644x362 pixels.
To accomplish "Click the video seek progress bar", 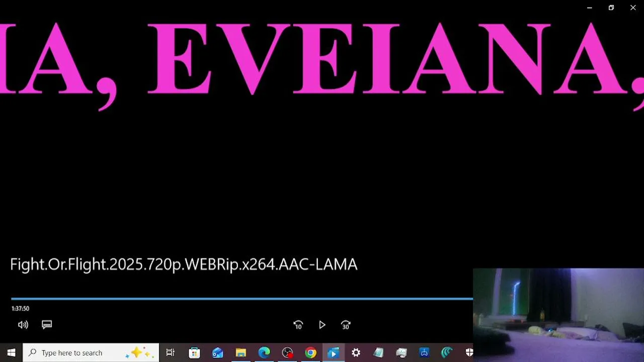I will 242,299.
